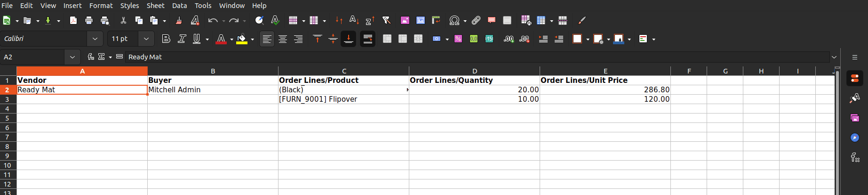Sort descending using the Z-A icon
This screenshot has height=195, width=868.
pos(370,20)
